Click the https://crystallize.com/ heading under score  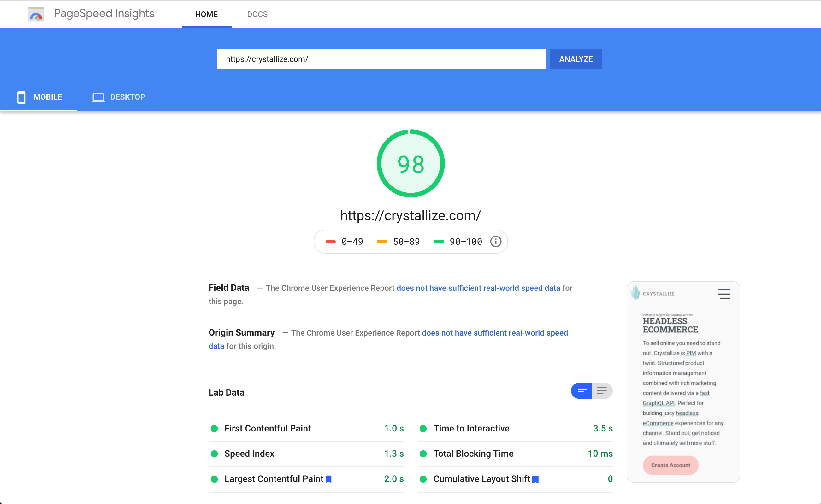point(410,216)
